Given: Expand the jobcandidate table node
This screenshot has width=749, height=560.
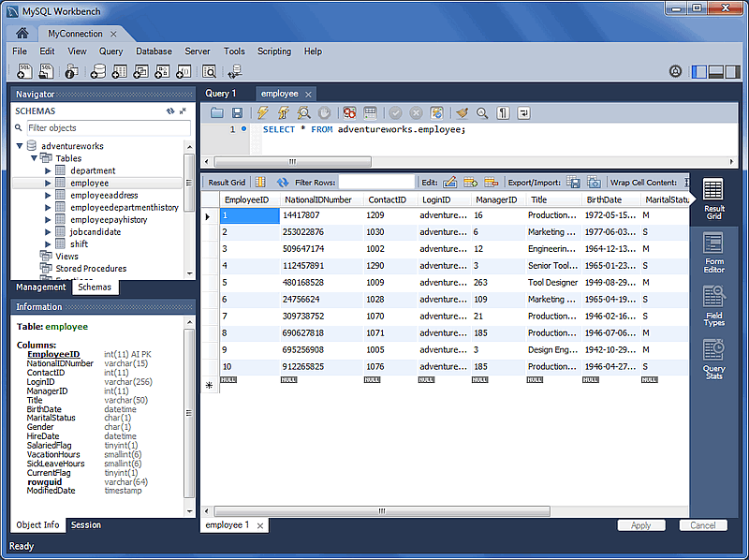Looking at the screenshot, I should pyautogui.click(x=48, y=232).
